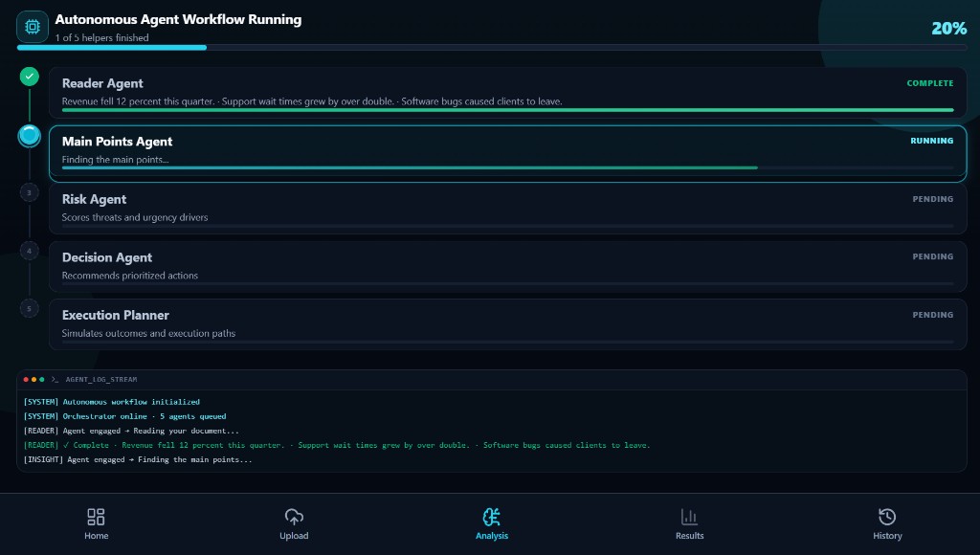Click the Decision Agent card title
Viewport: 980px width, 555px height.
point(107,257)
